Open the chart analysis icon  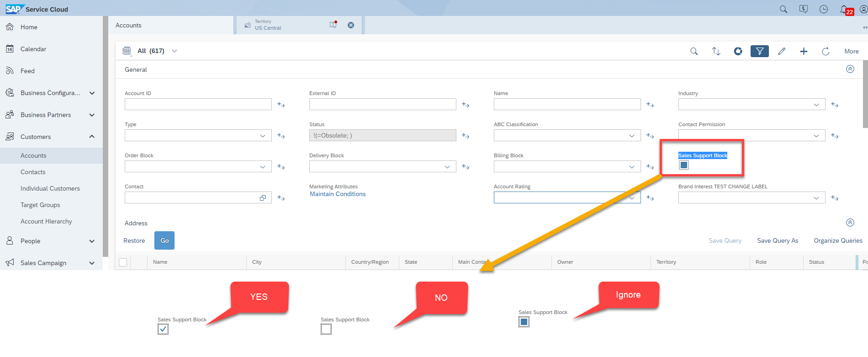[x=738, y=51]
